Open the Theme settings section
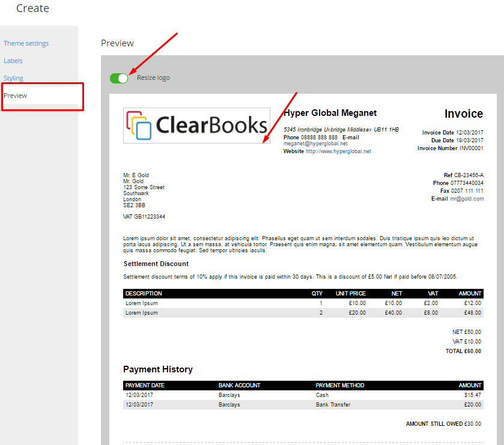The image size is (504, 445). [x=26, y=43]
